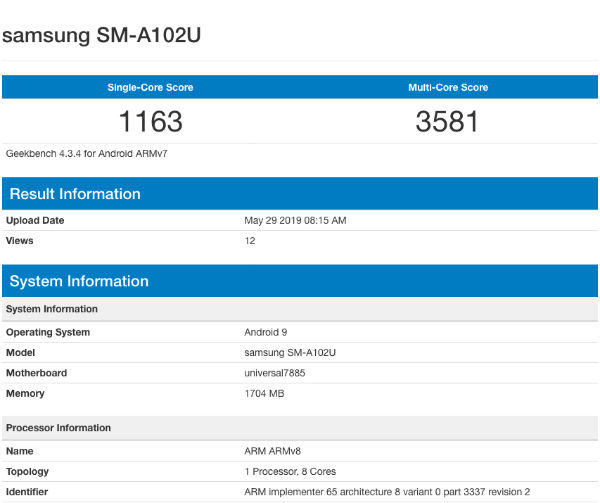Click the views count 12

click(x=250, y=241)
